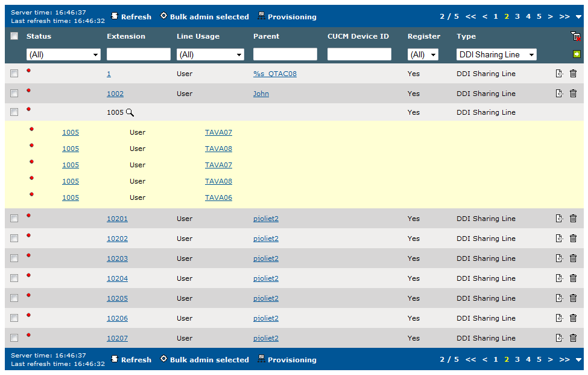Click the trash icon for extension 10201

click(x=573, y=219)
